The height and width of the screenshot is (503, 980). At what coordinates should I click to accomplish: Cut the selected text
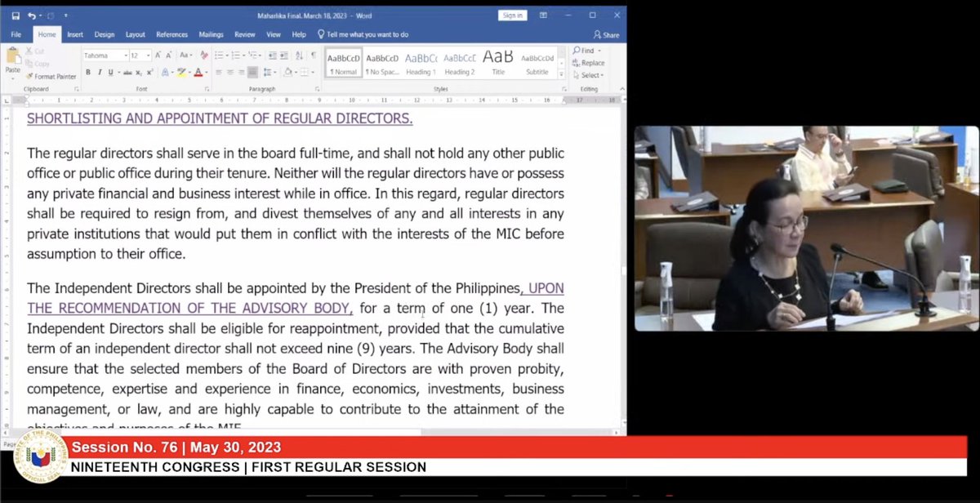click(34, 51)
